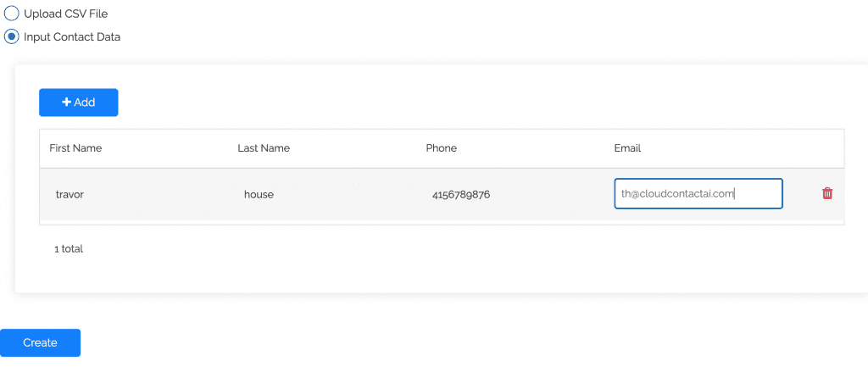
Task: Click empty card area right of Add button
Action: pyautogui.click(x=424, y=103)
